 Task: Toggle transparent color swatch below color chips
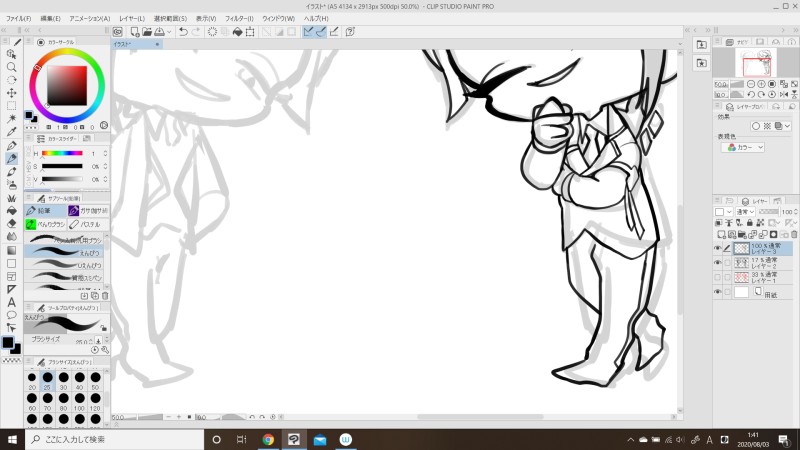[11, 360]
